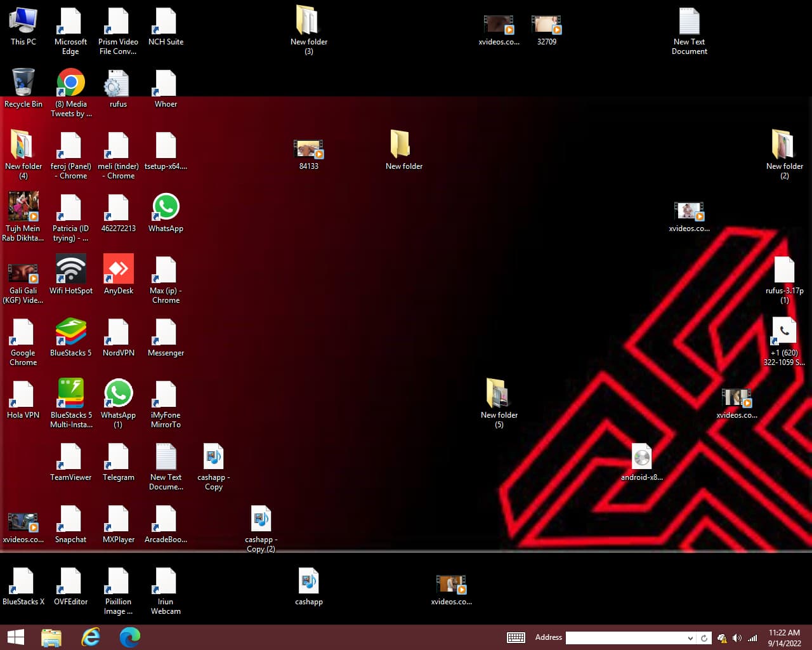This screenshot has width=812, height=650.
Task: Select the BlueStacks X shortcut
Action: click(x=23, y=587)
